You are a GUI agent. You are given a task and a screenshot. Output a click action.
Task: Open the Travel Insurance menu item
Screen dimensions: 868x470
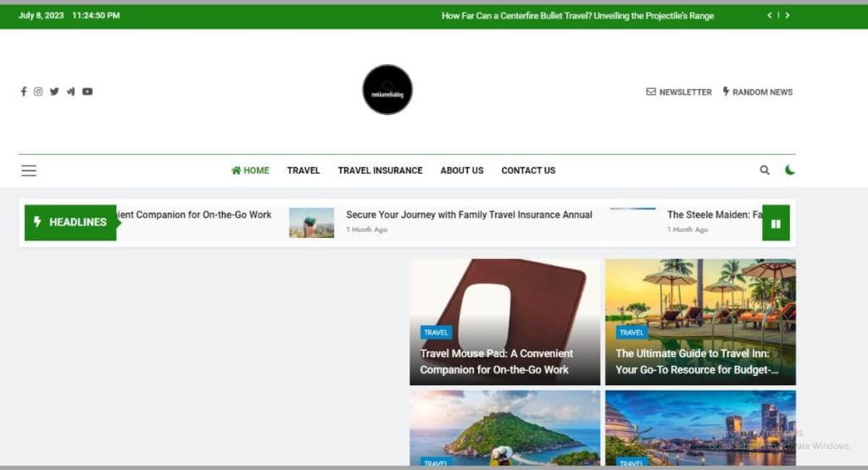click(x=381, y=170)
